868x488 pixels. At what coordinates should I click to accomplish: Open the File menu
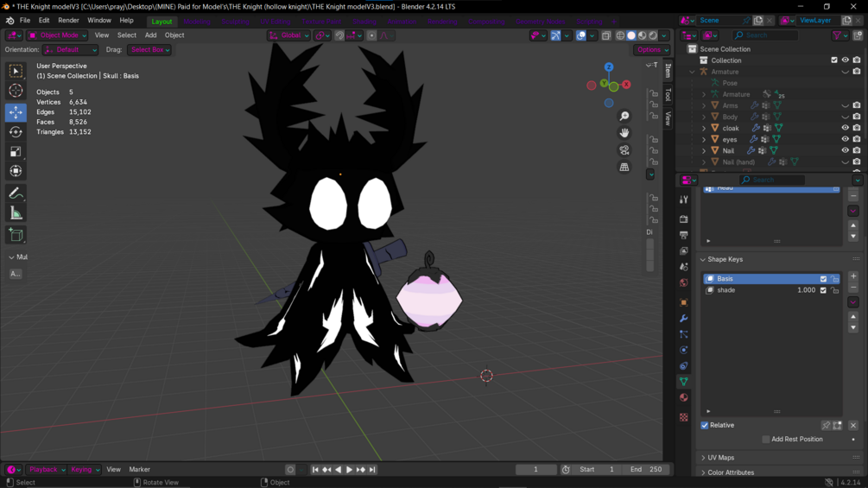tap(25, 21)
